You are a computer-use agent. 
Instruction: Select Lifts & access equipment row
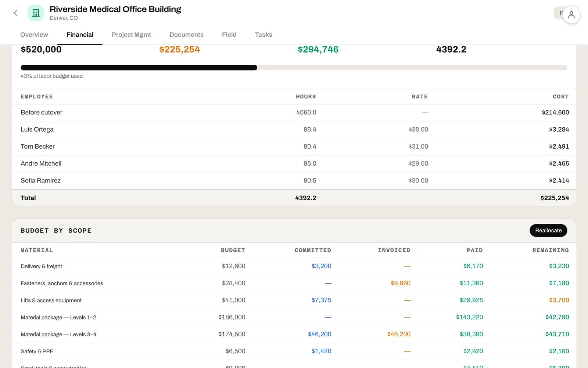(294, 300)
